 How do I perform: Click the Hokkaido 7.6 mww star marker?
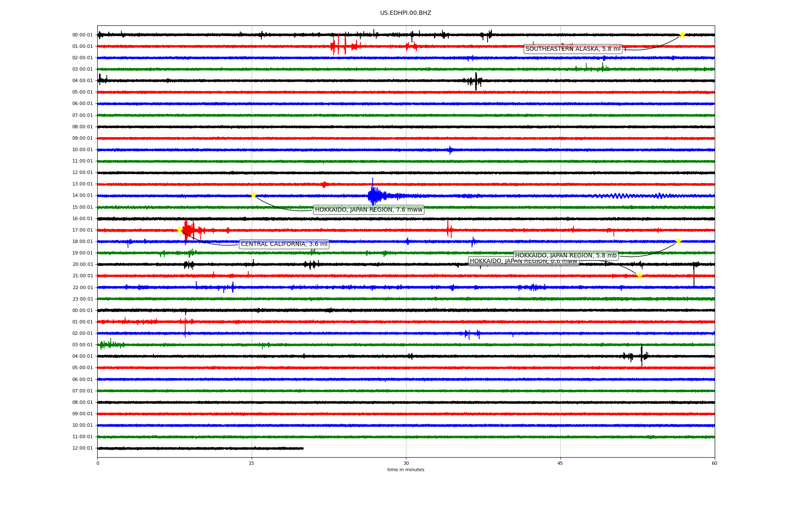pos(253,195)
